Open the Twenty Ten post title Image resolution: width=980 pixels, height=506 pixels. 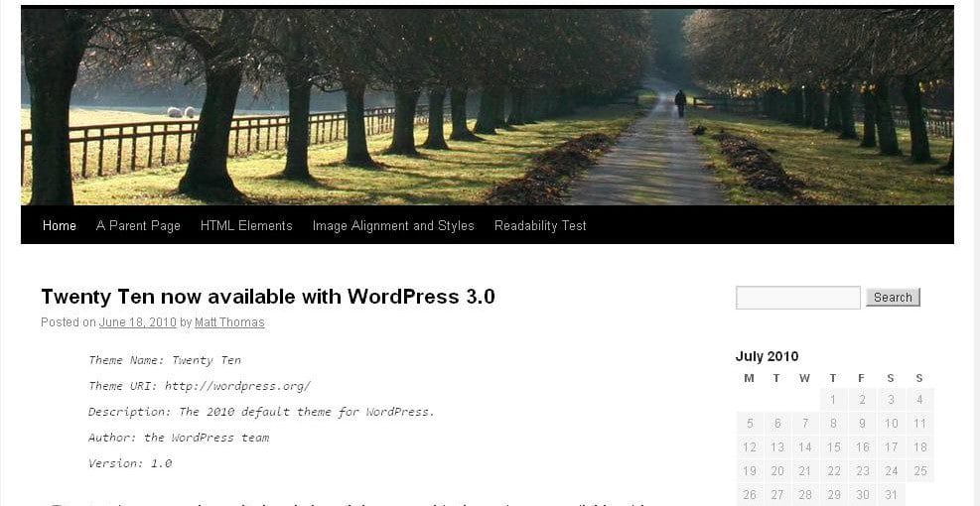pos(267,296)
